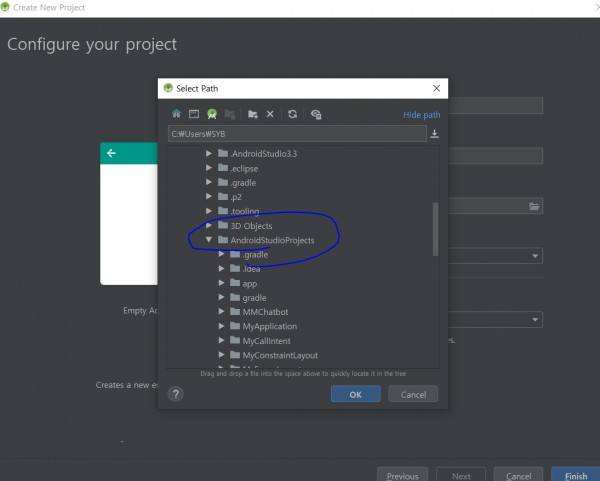
Task: Click the Finish button
Action: 576,476
